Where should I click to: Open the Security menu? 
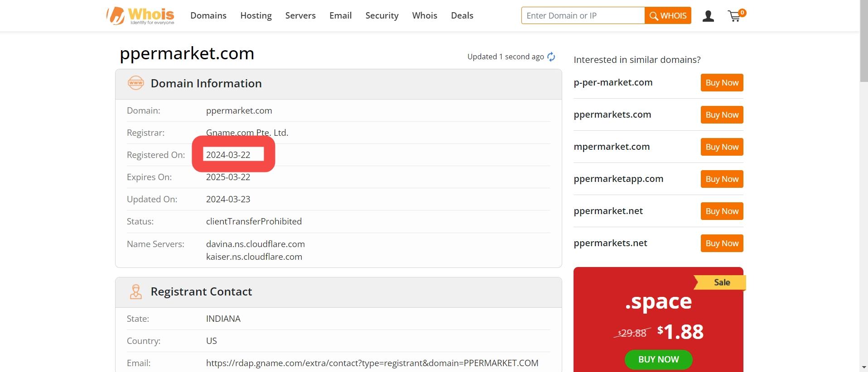pos(382,15)
